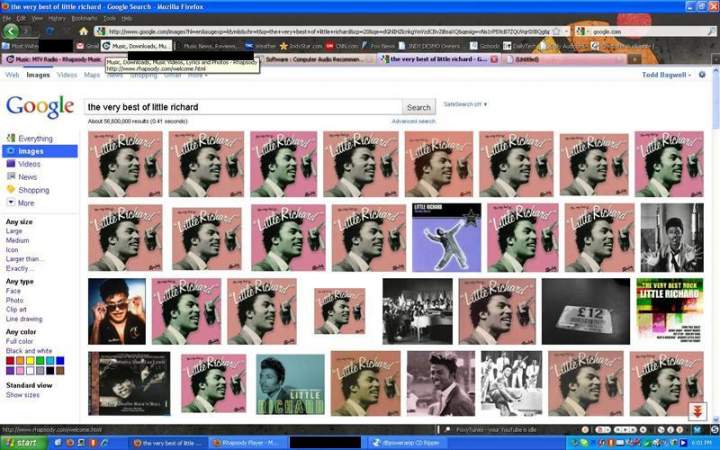This screenshot has width=720, height=450.
Task: Open The Very Best Rock Little Richard thumbnail
Action: pos(669,311)
